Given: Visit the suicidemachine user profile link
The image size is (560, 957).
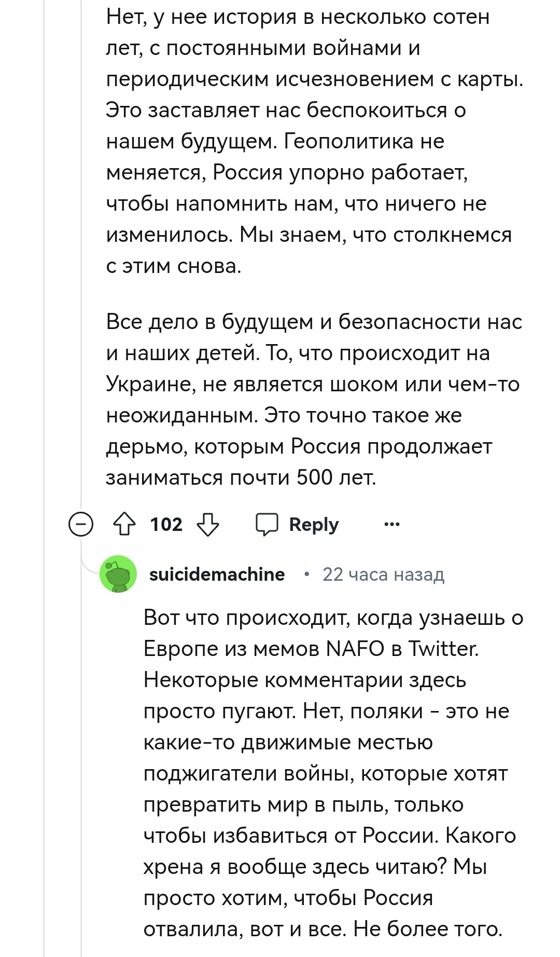Looking at the screenshot, I should click(x=217, y=575).
